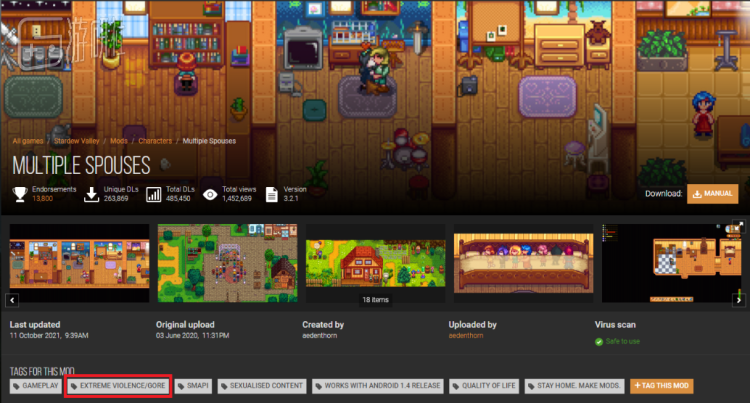Viewport: 750px width, 403px height.
Task: Click the Safe to use virus scan status
Action: pos(622,341)
